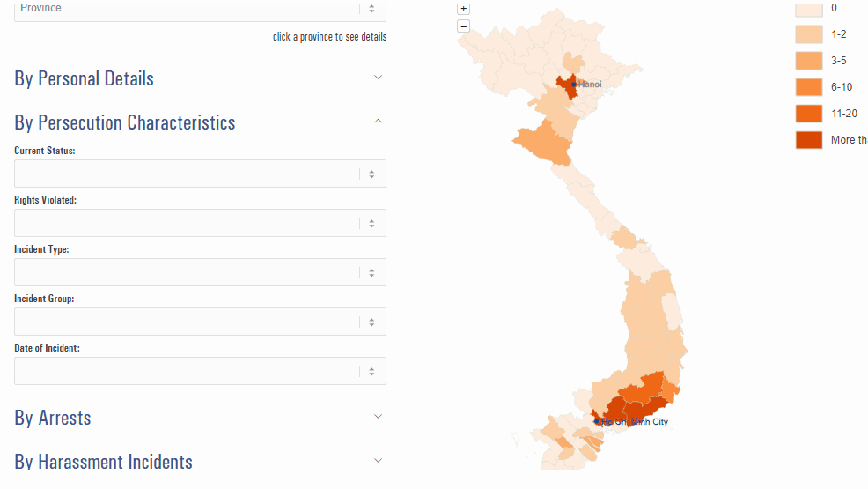Click the 11-20 legend color swatch
This screenshot has width=868, height=489.
click(809, 114)
